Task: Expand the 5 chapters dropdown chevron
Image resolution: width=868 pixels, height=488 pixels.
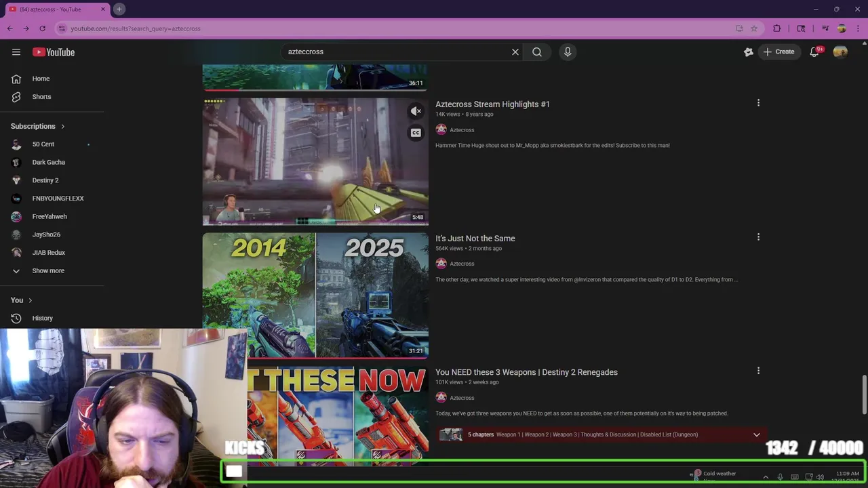Action: pos(757,434)
